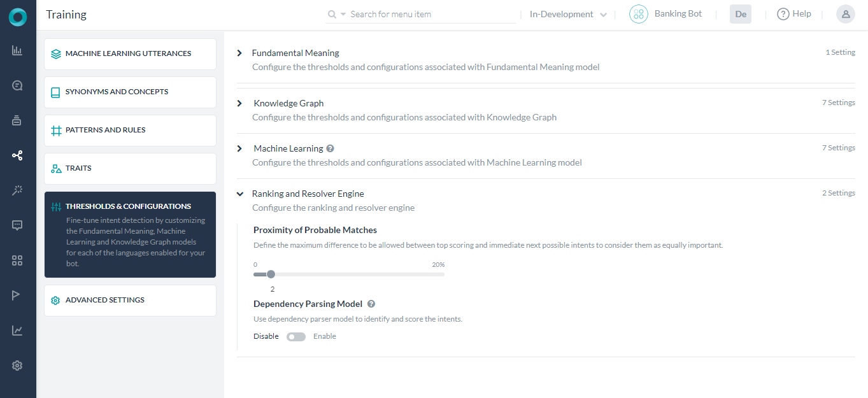Click the Proximity of Probable Matches label

(315, 230)
